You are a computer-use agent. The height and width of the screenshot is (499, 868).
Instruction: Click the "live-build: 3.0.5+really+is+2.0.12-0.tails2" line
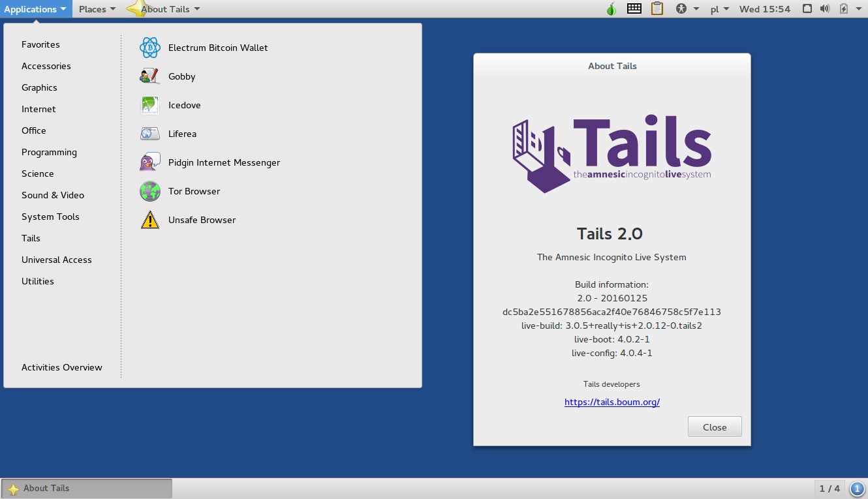(612, 325)
